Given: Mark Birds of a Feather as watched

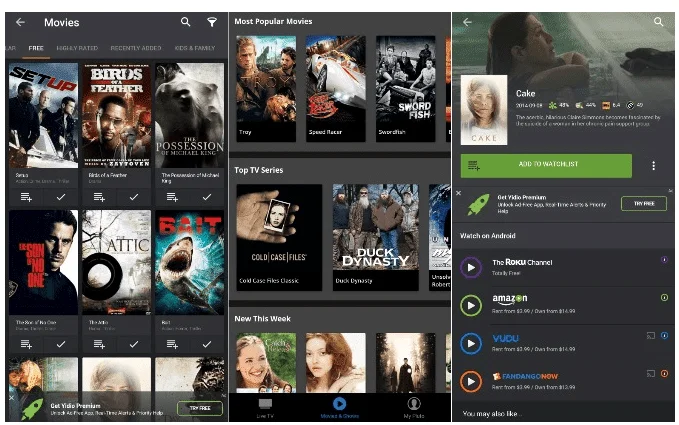Looking at the screenshot, I should [x=134, y=198].
